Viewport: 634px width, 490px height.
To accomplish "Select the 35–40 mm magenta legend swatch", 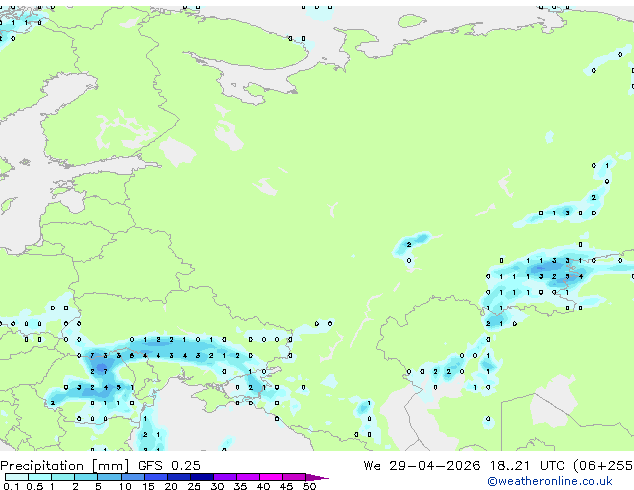I will 247,477.
